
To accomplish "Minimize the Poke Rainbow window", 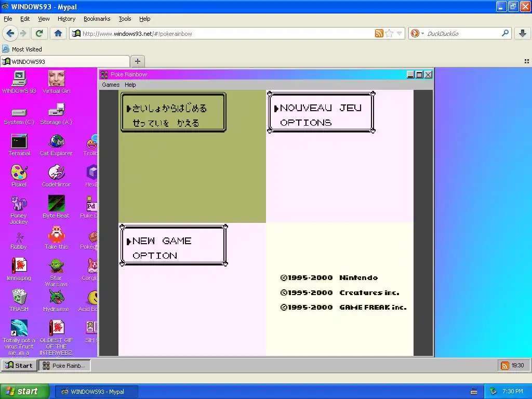I will [x=410, y=75].
